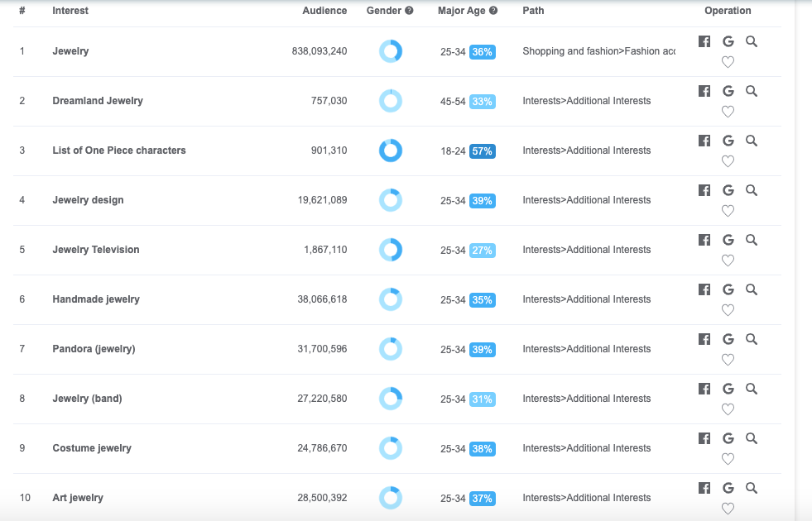812x521 pixels.
Task: Click Costume jewelry interest name
Action: click(92, 448)
